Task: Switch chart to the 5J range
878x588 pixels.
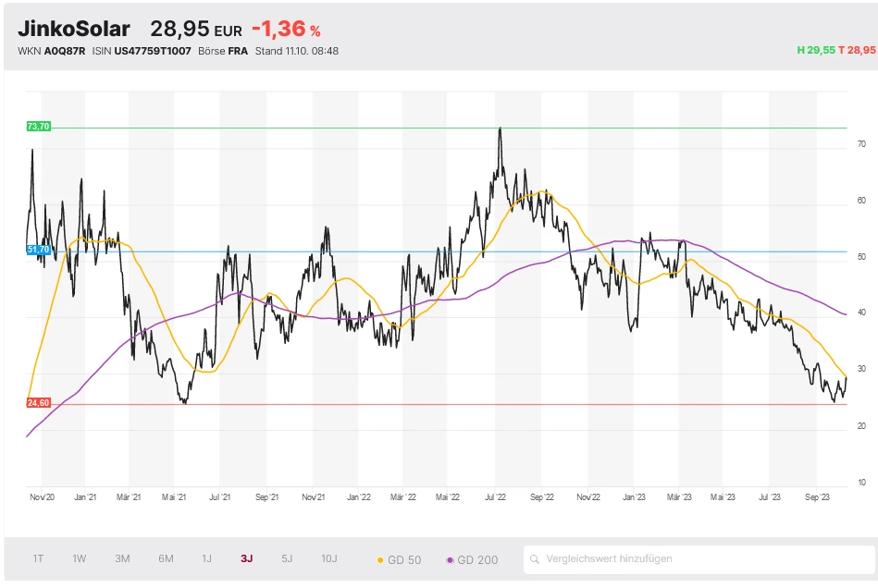Action: 287,558
